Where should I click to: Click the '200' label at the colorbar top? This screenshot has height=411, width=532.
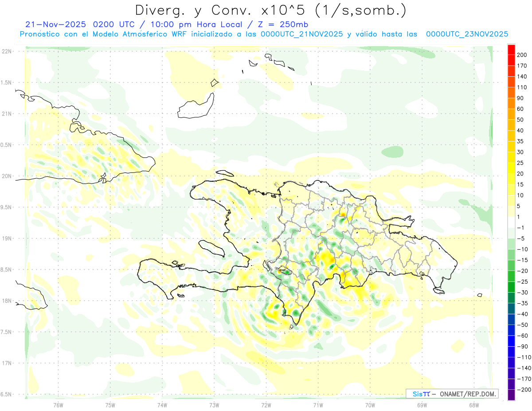point(522,55)
